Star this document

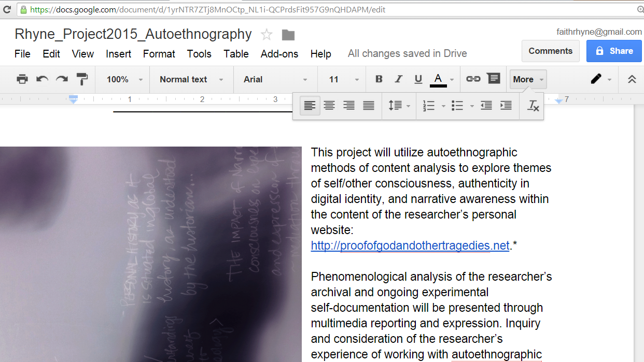click(267, 35)
